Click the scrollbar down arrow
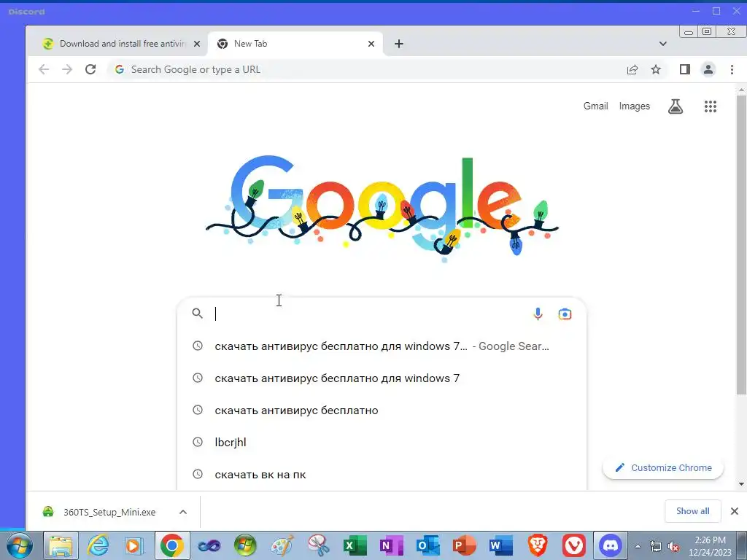Viewport: 747px width, 560px height. [741, 484]
